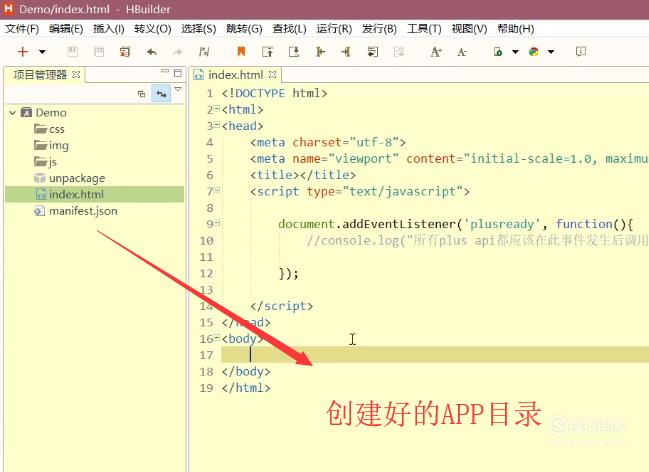Click the Save All toolbar icon
The height and width of the screenshot is (472, 649).
[99, 52]
